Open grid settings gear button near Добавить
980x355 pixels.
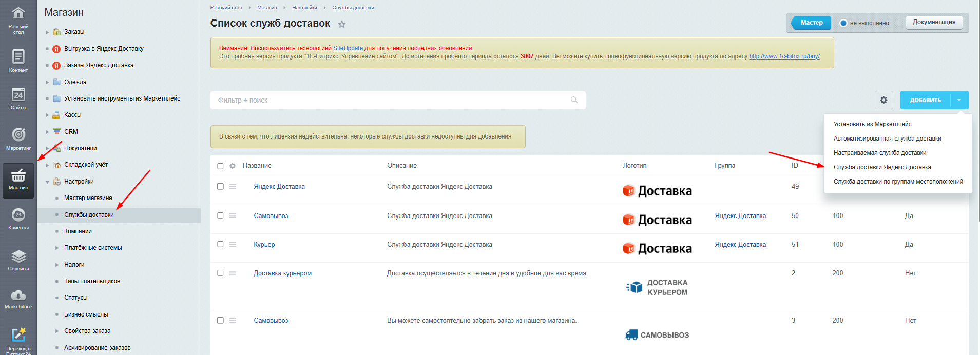[883, 100]
